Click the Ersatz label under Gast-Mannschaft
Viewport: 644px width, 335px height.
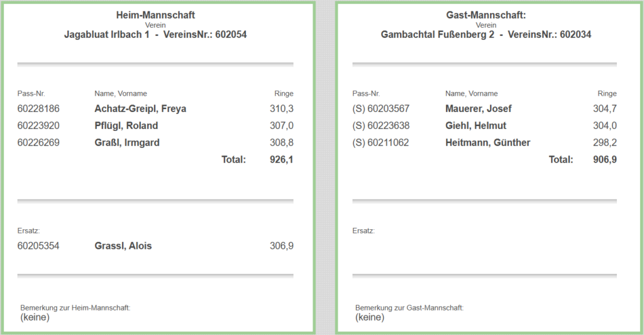click(x=364, y=231)
